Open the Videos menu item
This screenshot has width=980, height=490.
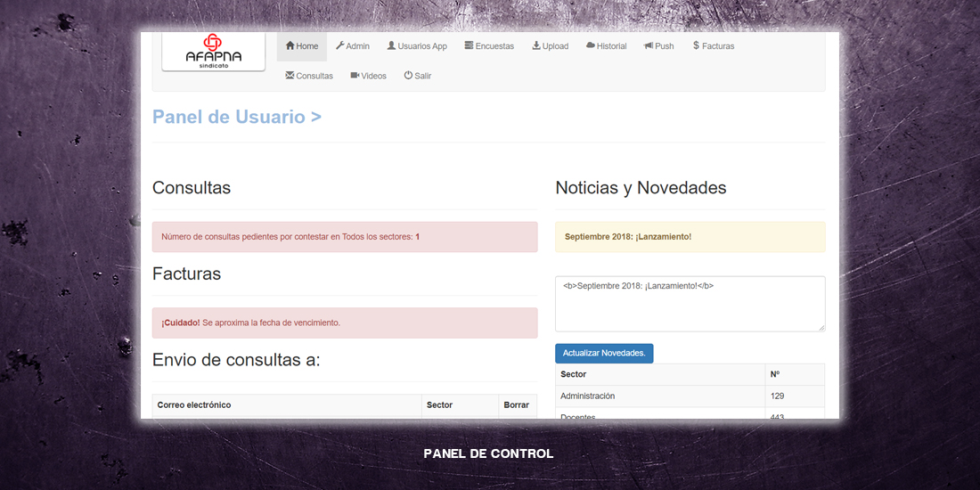coord(368,76)
